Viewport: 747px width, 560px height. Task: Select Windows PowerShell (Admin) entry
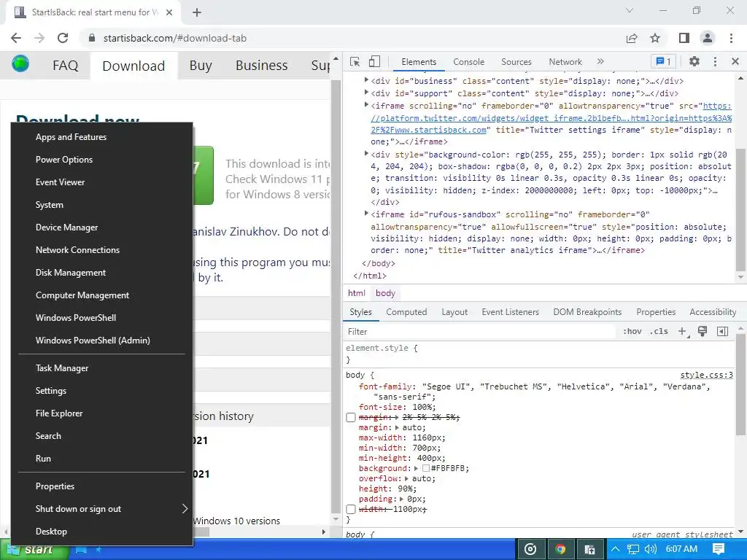(x=101, y=341)
